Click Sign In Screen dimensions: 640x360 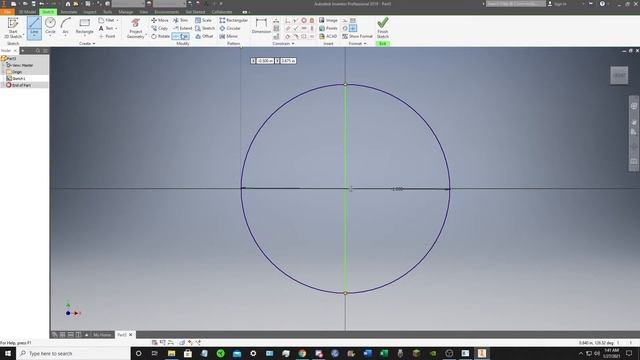558,4
